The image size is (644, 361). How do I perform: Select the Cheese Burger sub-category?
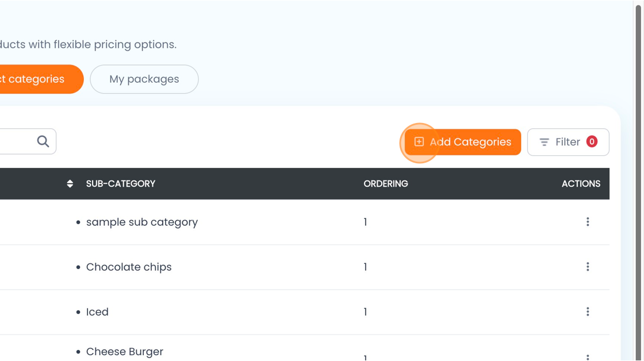pyautogui.click(x=125, y=351)
